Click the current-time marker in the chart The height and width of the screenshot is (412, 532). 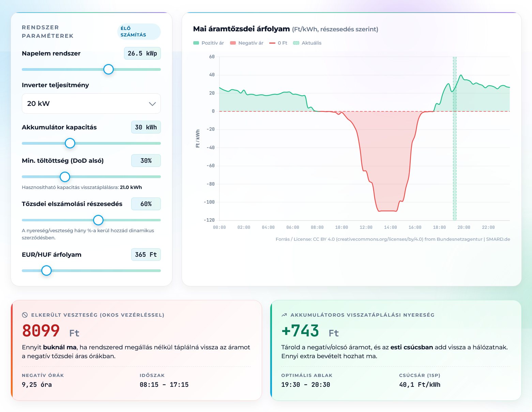click(x=455, y=136)
